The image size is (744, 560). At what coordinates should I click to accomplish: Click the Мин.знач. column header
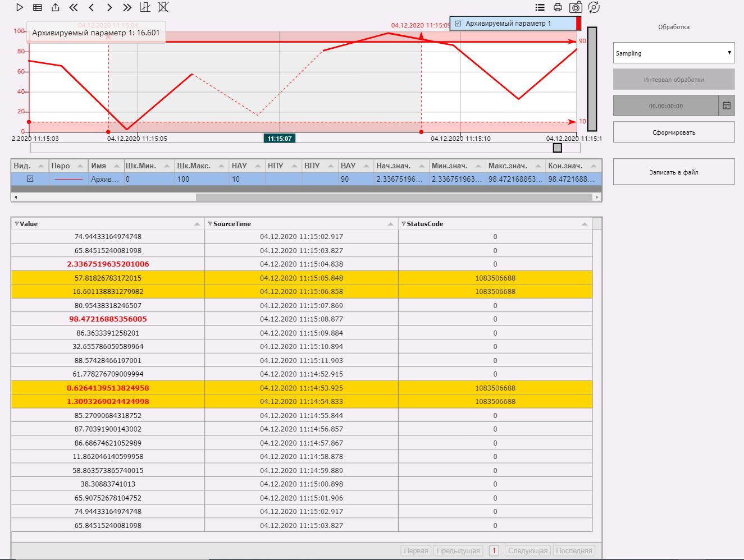[449, 166]
